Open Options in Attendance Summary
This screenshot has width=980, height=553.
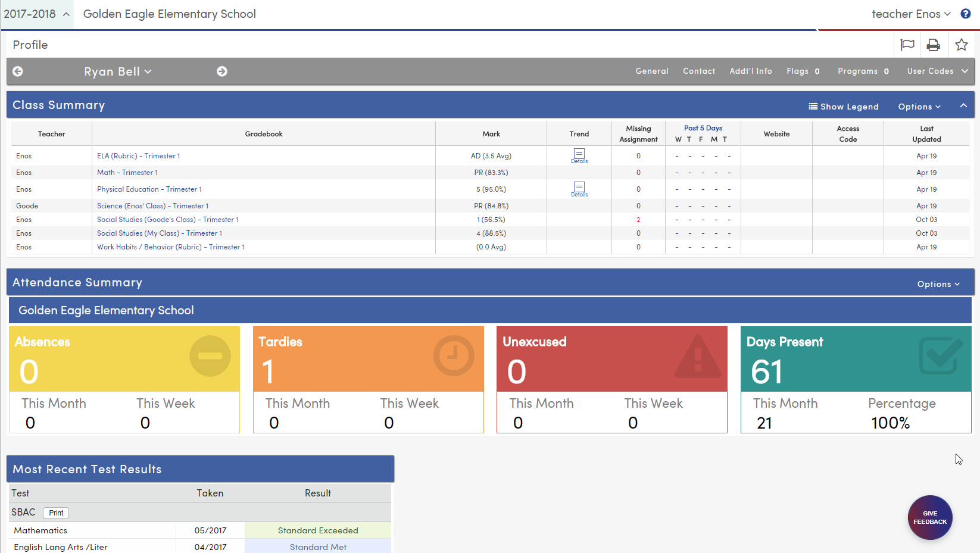coord(938,284)
